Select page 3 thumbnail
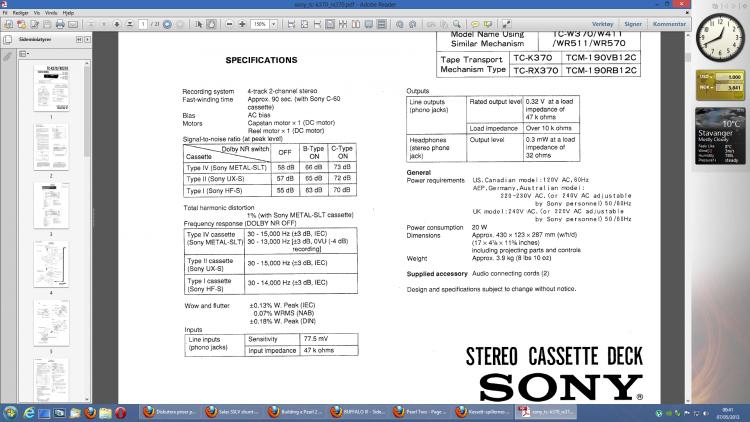 click(x=51, y=205)
